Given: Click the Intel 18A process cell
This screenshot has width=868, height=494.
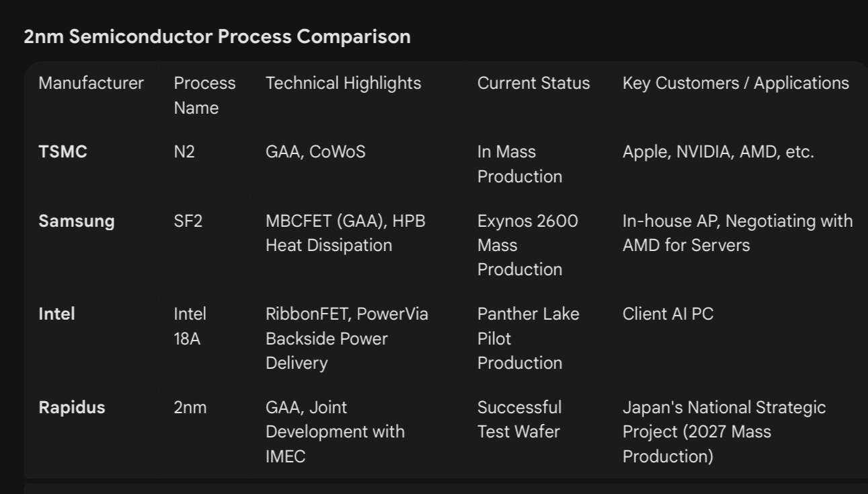Looking at the screenshot, I should click(190, 326).
